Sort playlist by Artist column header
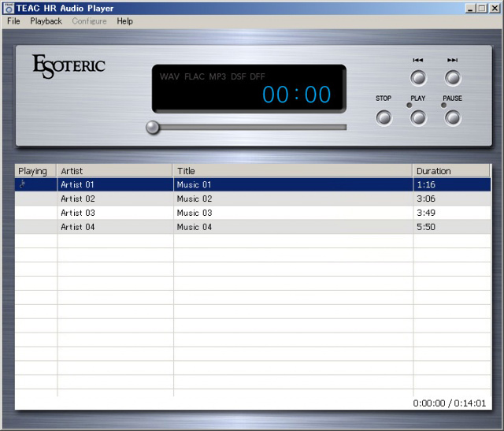The width and height of the screenshot is (504, 431). coord(115,171)
